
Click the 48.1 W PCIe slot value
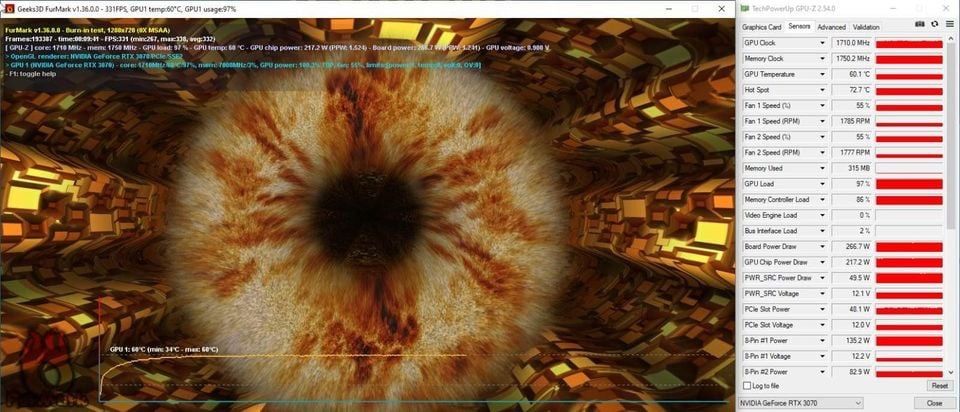[852, 309]
